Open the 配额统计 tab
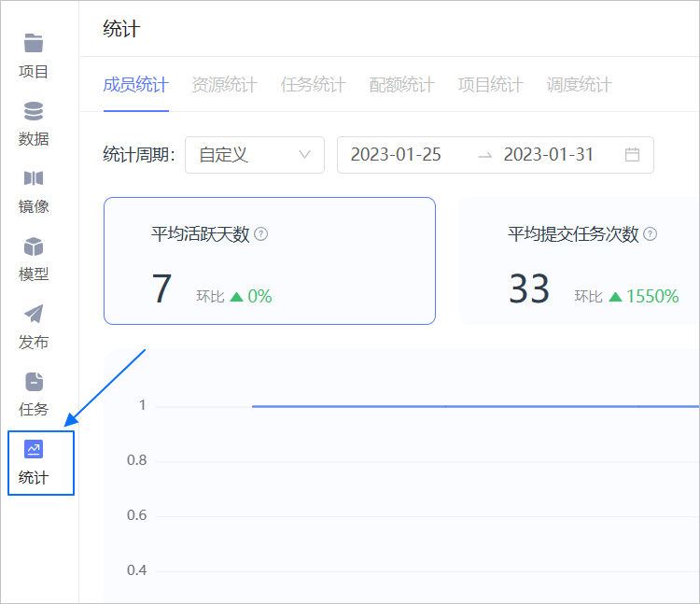The image size is (700, 604). pyautogui.click(x=401, y=85)
